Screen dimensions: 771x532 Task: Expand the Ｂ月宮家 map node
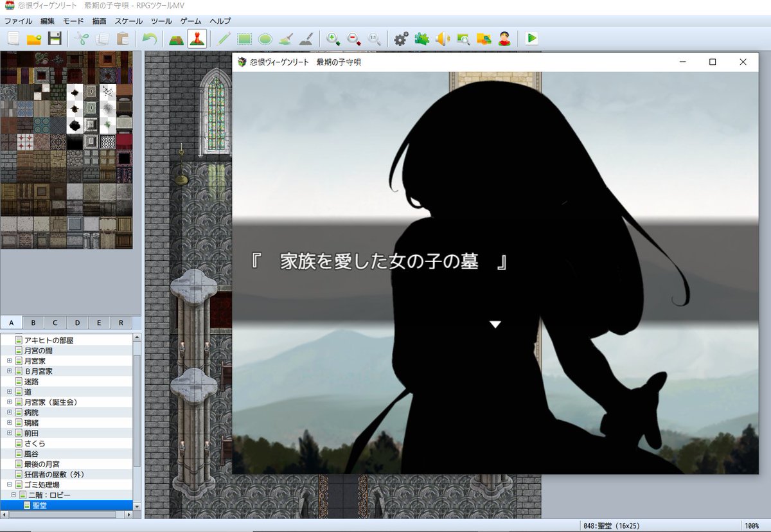click(x=9, y=371)
